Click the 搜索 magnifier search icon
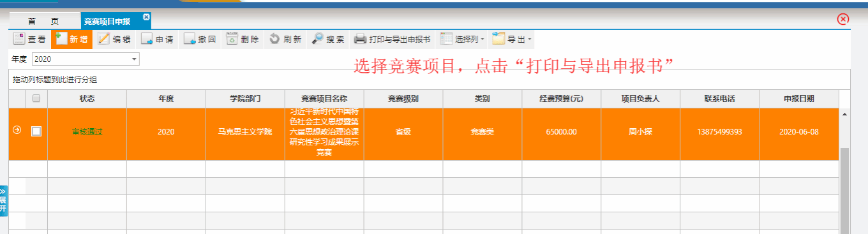868x234 pixels. (317, 39)
